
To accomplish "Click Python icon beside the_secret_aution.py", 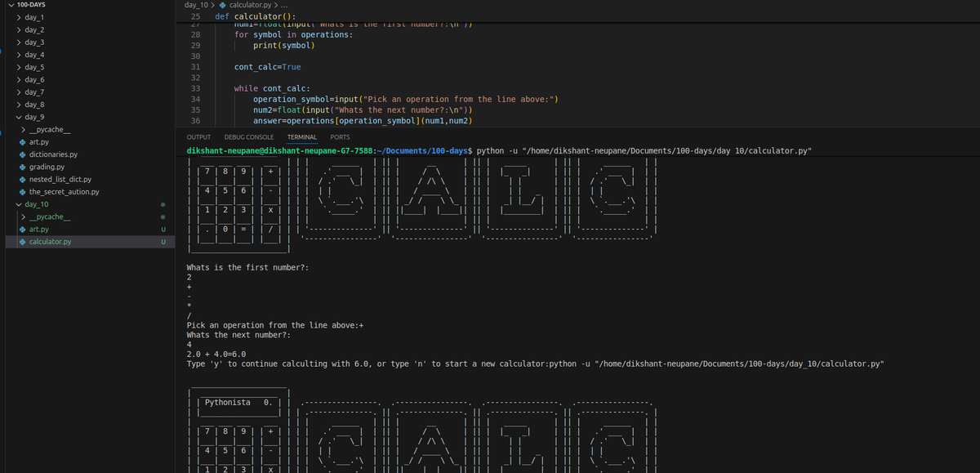I will tap(23, 192).
